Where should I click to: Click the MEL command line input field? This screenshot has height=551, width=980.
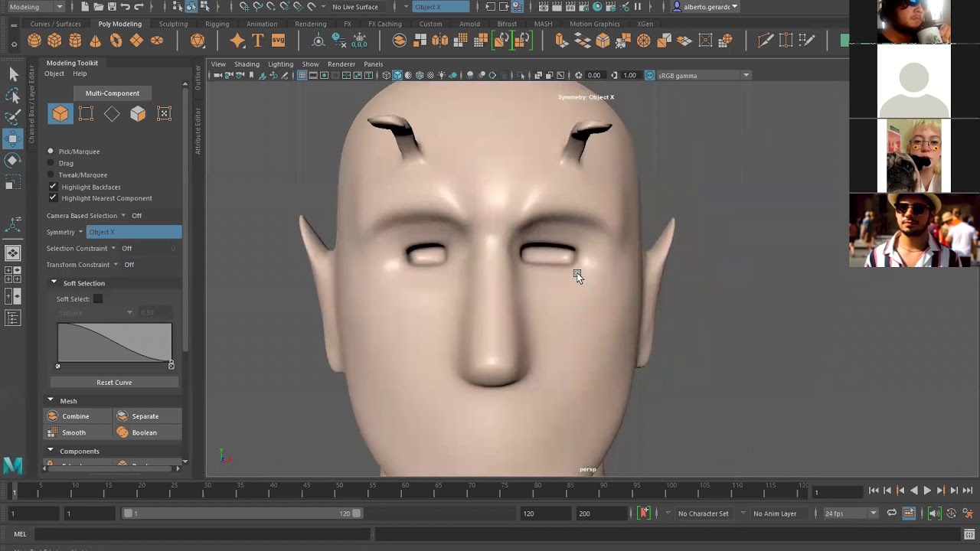coord(202,534)
